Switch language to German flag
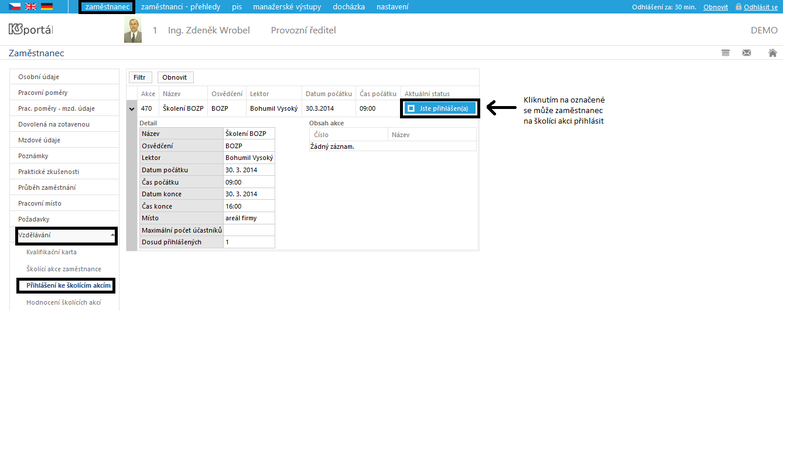Image resolution: width=800 pixels, height=450 pixels. pos(47,7)
